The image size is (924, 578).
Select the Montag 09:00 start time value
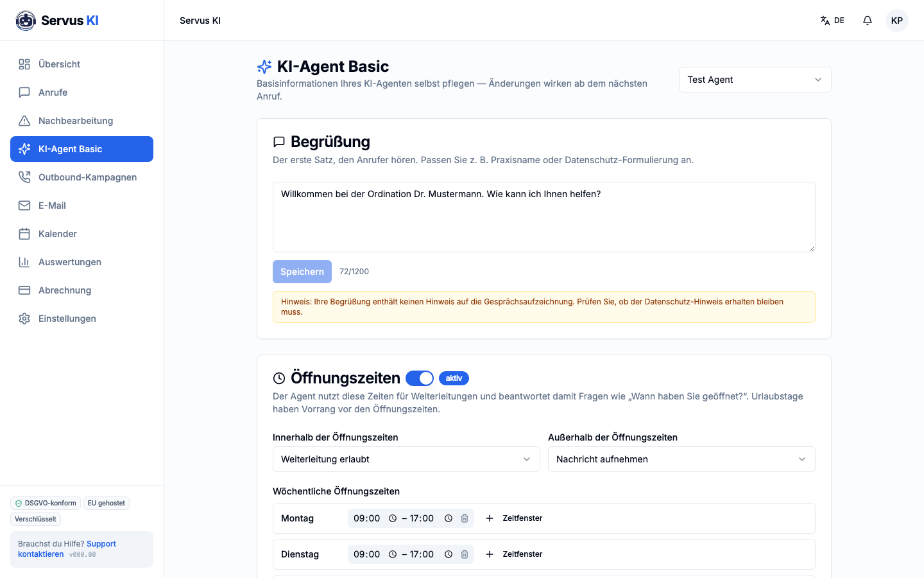[367, 518]
